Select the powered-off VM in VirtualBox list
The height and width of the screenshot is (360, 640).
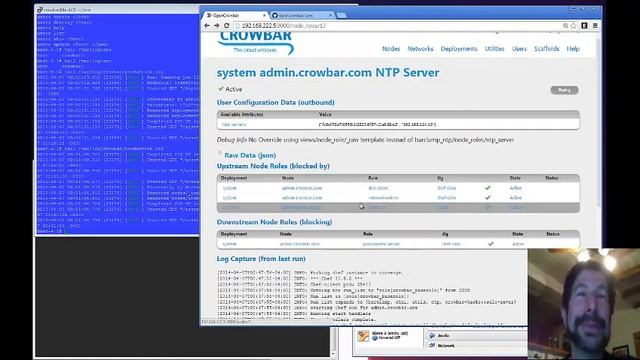(386, 336)
